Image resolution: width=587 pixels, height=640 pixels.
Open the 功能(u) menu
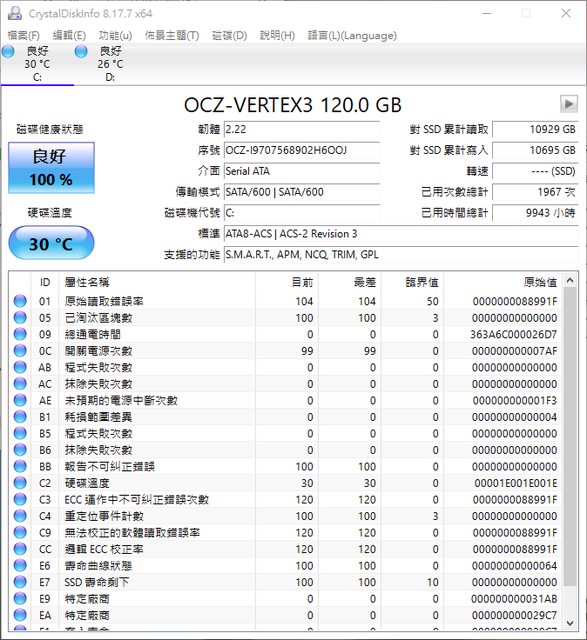click(116, 36)
